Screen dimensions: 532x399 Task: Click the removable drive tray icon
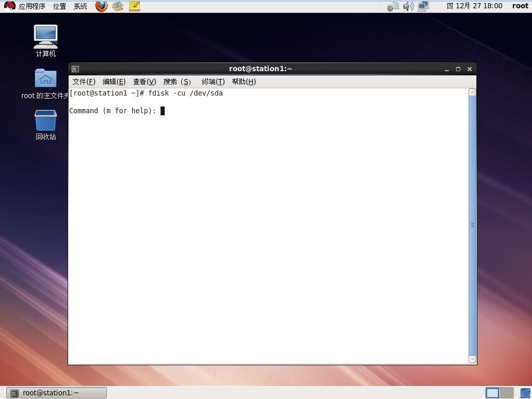(x=393, y=6)
